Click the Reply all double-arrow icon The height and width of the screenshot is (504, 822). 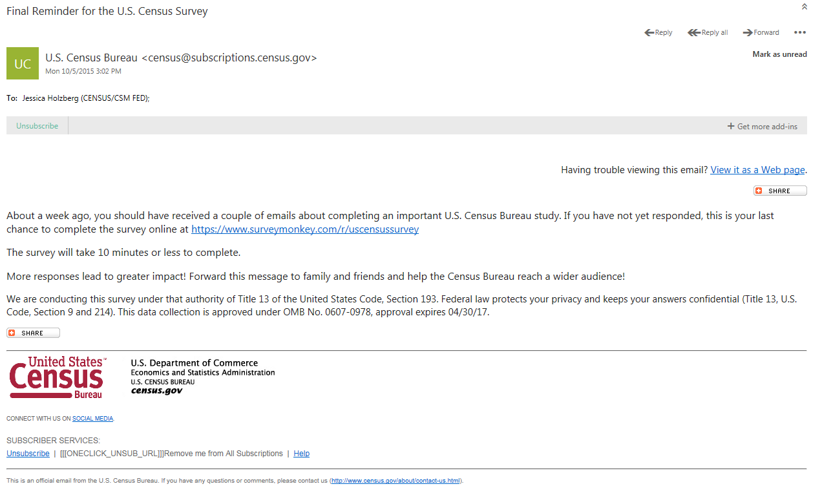tap(694, 33)
